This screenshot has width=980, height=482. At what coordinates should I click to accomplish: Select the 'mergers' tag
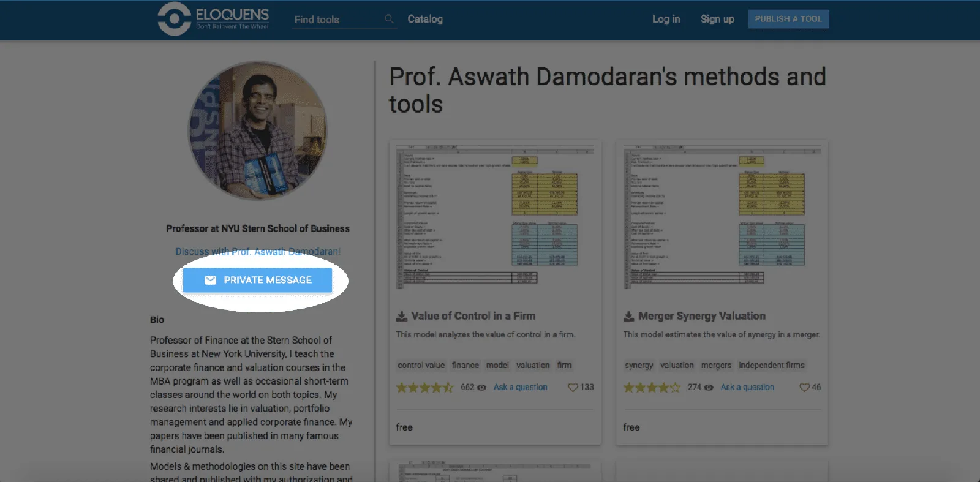click(x=717, y=366)
